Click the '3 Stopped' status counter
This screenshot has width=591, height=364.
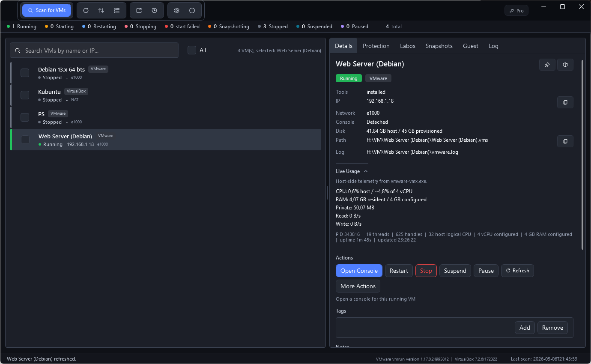(273, 27)
